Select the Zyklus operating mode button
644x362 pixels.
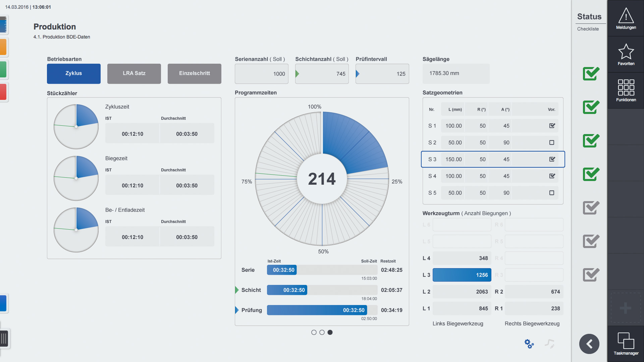[x=74, y=73]
